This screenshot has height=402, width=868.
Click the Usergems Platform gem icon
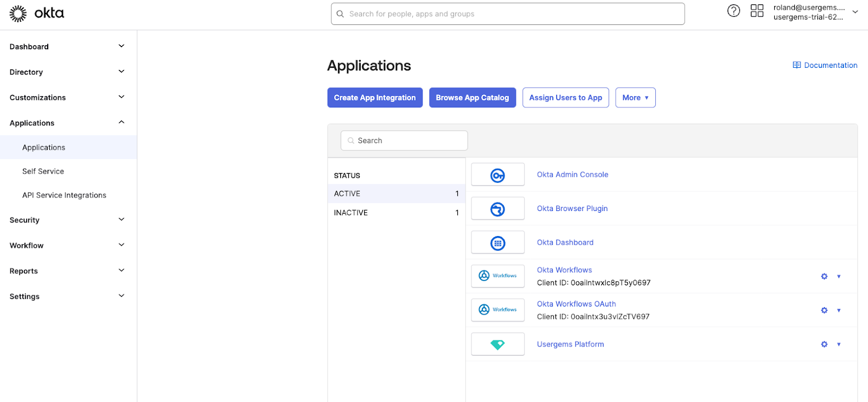coord(497,344)
